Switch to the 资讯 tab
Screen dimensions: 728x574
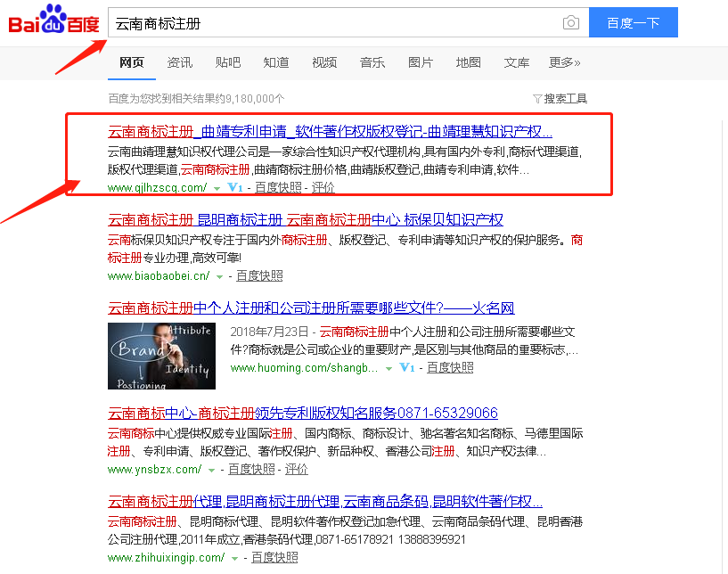pos(180,62)
